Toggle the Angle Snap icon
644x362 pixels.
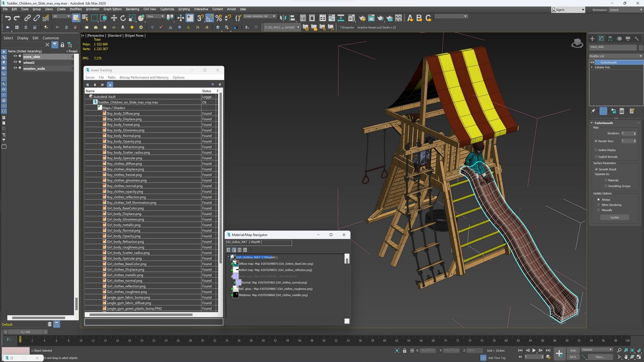click(210, 18)
